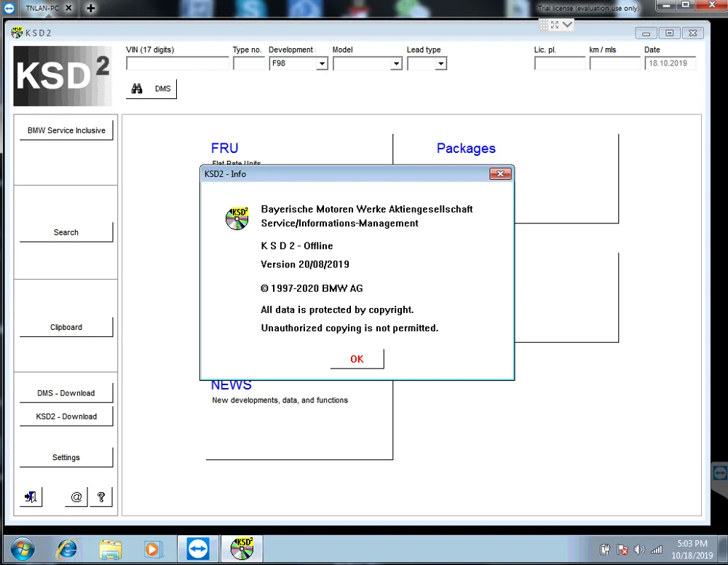The width and height of the screenshot is (728, 565).
Task: Add a new session tab with plus
Action: pyautogui.click(x=90, y=8)
